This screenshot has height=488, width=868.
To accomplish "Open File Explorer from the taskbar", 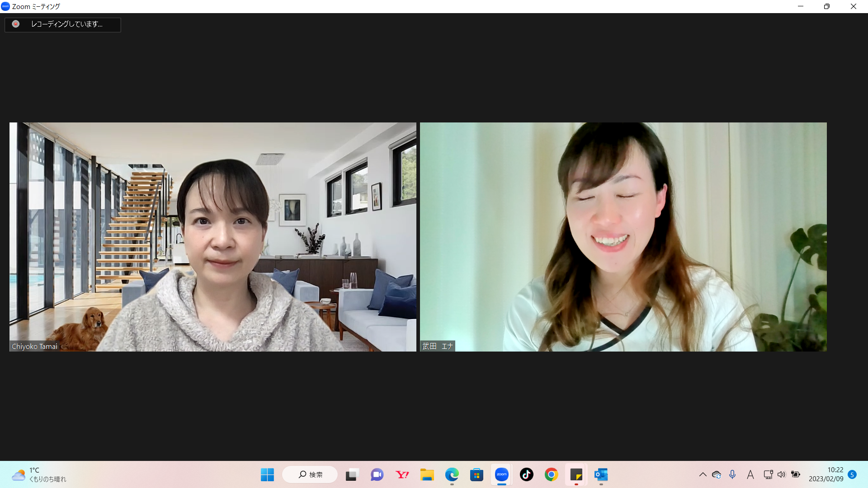I will (427, 474).
